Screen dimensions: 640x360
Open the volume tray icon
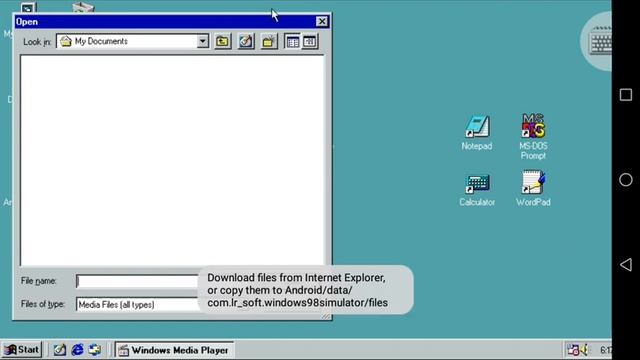[585, 350]
